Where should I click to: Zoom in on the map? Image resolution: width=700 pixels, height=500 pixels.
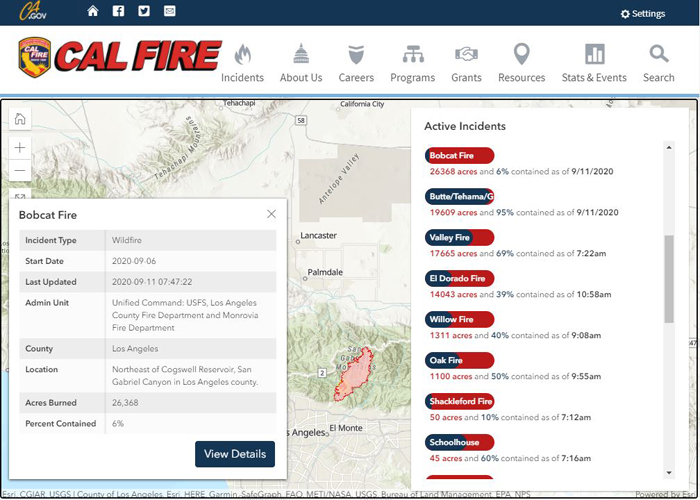click(x=20, y=148)
